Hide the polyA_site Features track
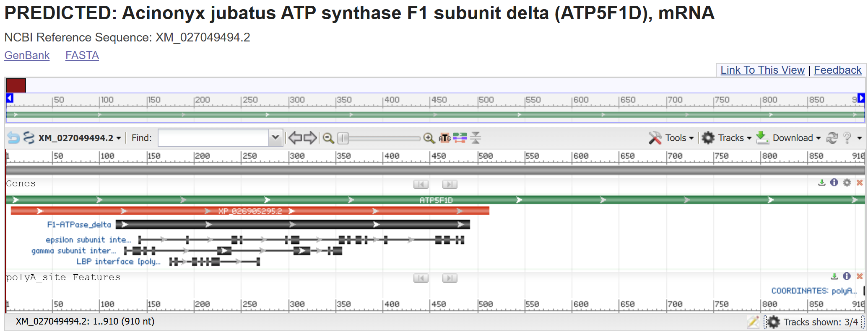 (x=859, y=276)
